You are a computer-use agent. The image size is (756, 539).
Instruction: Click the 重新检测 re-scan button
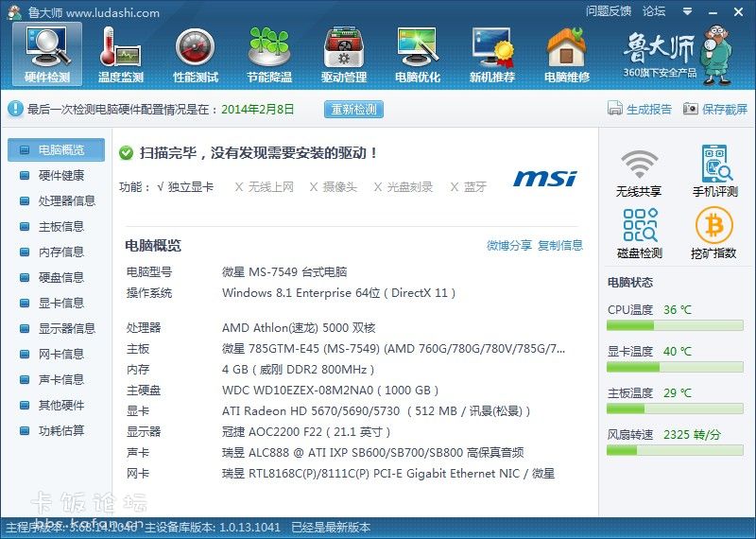(353, 109)
